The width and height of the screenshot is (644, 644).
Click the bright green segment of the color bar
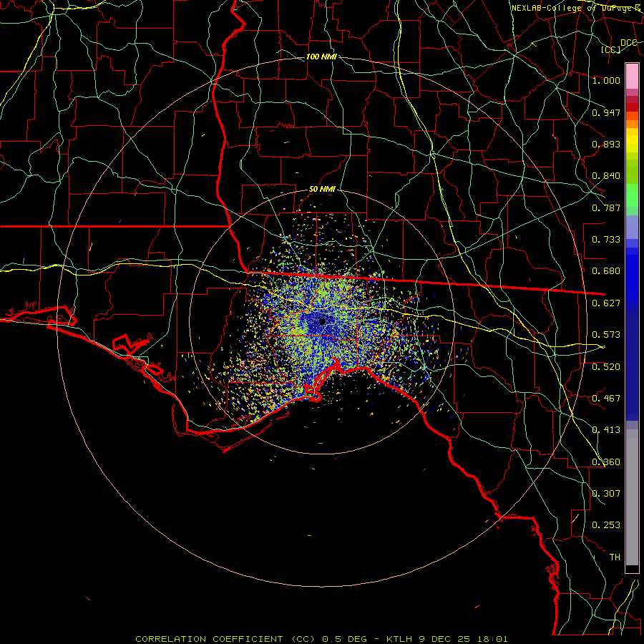(632, 195)
